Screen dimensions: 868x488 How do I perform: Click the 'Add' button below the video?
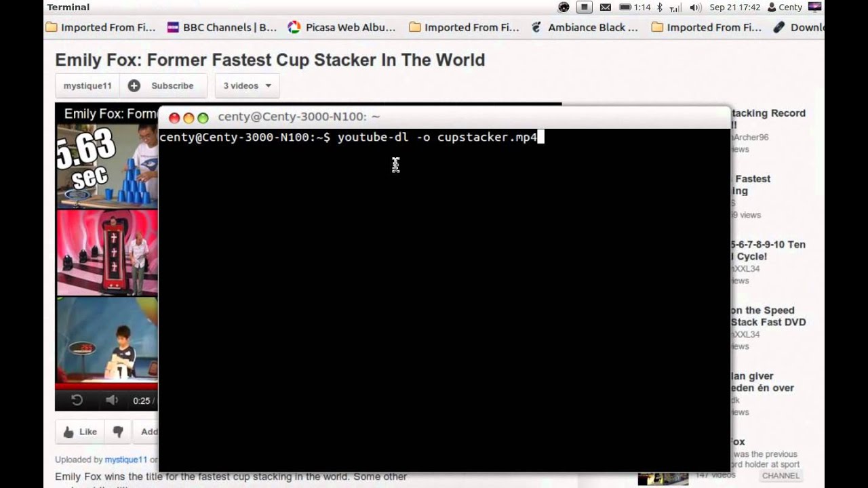point(146,432)
